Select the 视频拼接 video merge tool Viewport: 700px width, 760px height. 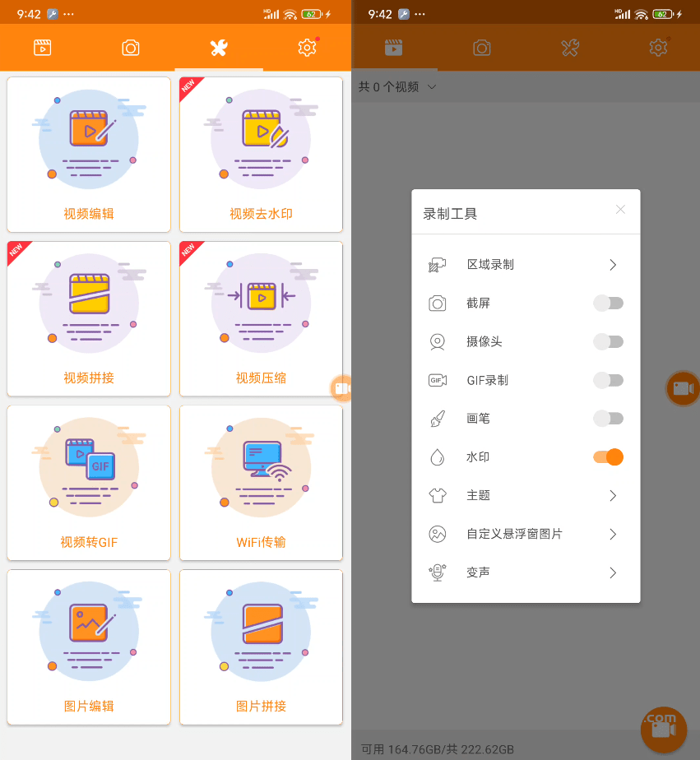88,319
